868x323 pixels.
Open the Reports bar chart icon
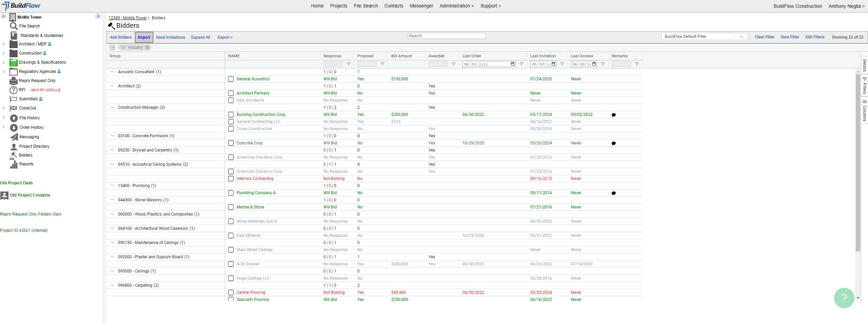click(14, 164)
